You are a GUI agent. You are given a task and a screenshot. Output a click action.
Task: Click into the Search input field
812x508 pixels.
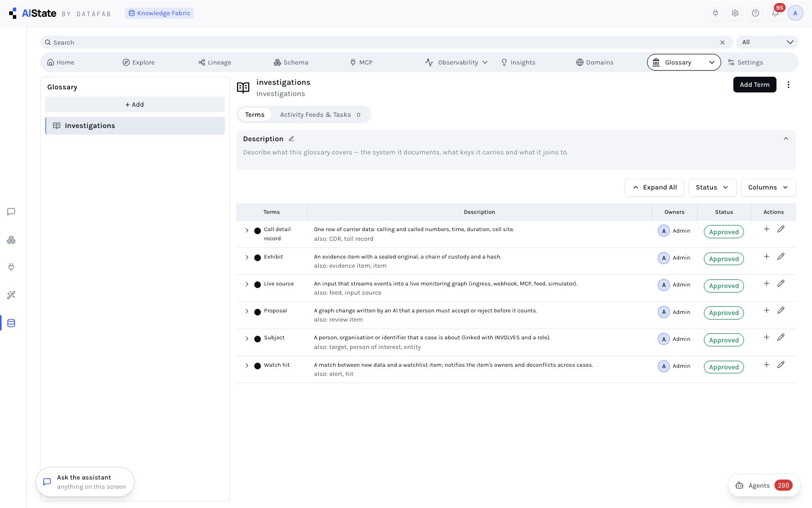(386, 43)
